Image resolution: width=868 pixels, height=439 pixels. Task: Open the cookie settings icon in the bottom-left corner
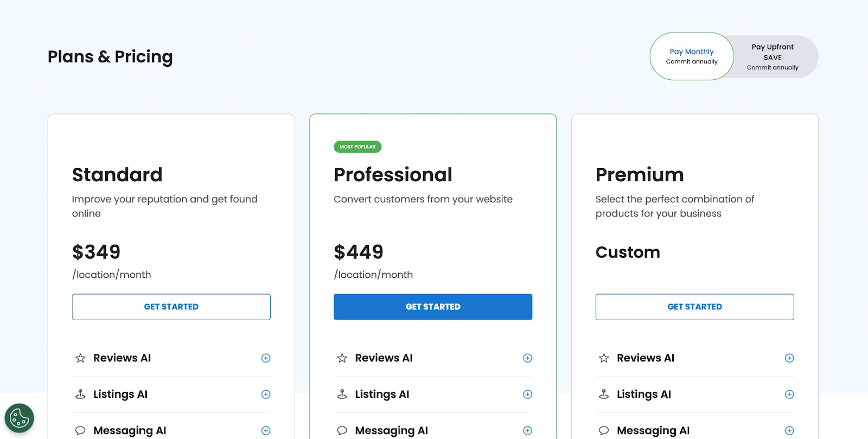(19, 418)
